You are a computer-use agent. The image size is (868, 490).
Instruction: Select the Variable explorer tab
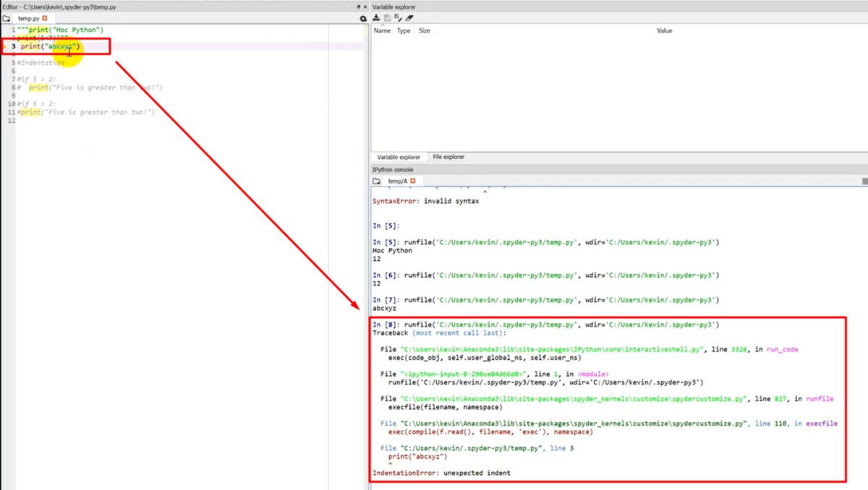[x=399, y=157]
